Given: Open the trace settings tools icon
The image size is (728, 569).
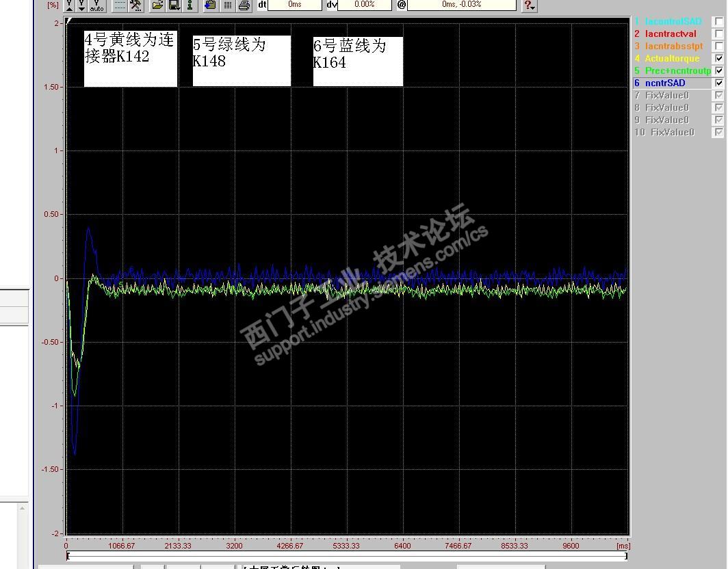Looking at the screenshot, I should point(135,5).
